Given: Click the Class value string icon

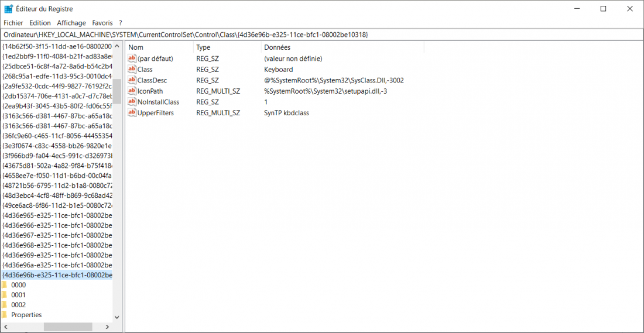Looking at the screenshot, I should coord(132,70).
